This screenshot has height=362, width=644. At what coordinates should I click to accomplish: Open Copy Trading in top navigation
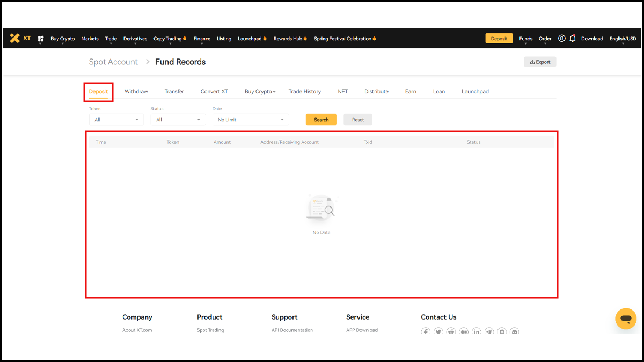[170, 39]
